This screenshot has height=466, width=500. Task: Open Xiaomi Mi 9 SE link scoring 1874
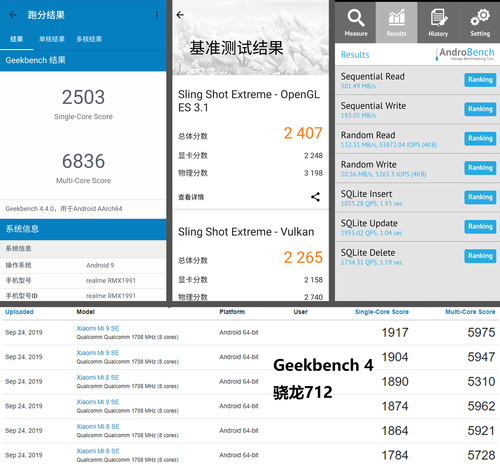pos(98,402)
